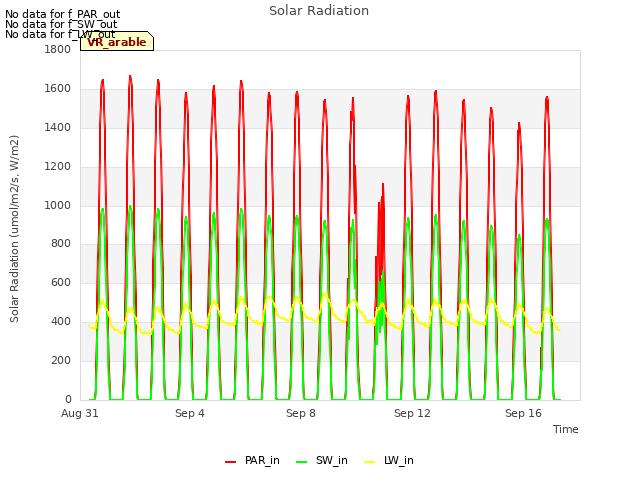Image resolution: width=640 pixels, height=480 pixels.
Task: Click the red PAR_in legend swatch
Action: [x=231, y=462]
